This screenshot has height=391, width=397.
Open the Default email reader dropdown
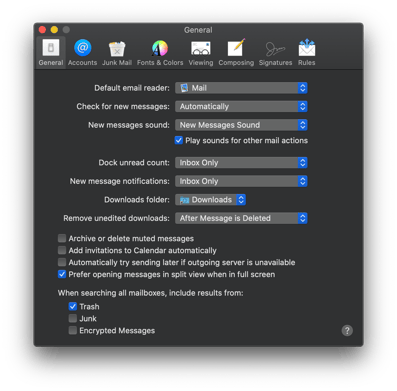click(241, 88)
